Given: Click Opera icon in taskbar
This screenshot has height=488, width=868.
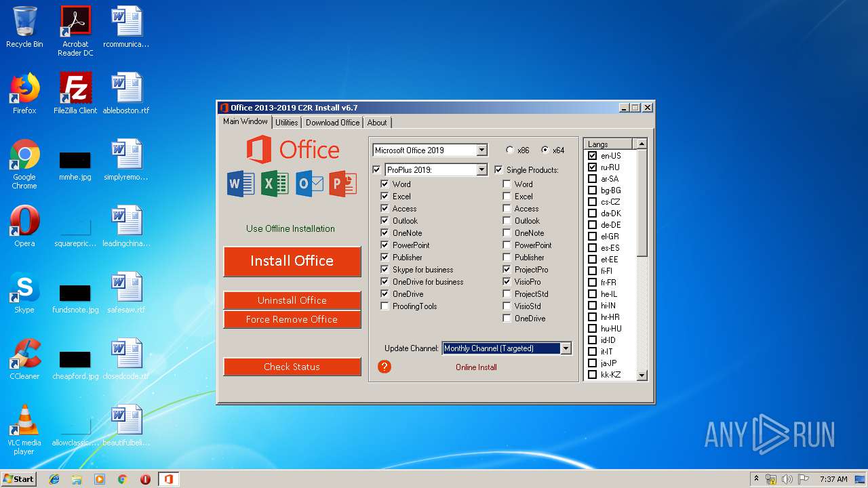Looking at the screenshot, I should 145,479.
